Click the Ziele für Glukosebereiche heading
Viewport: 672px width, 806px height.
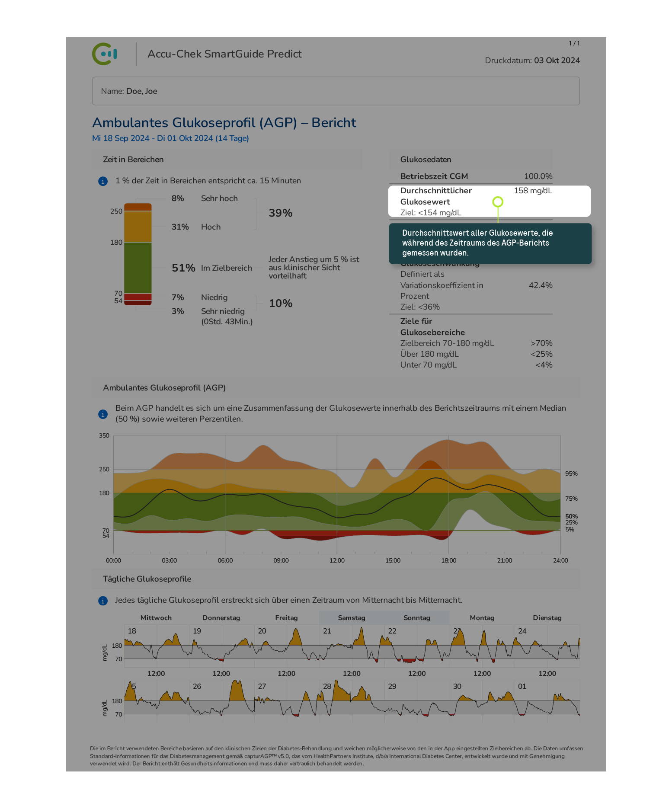pos(432,327)
